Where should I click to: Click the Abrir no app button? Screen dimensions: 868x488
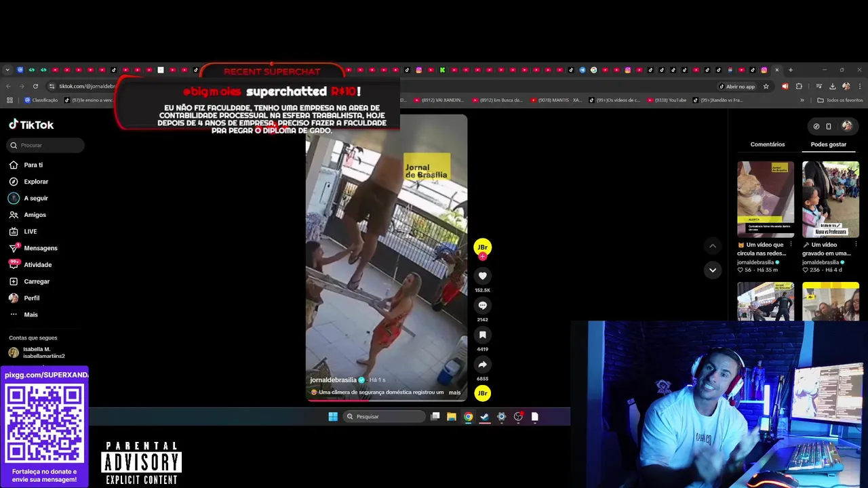coord(737,86)
